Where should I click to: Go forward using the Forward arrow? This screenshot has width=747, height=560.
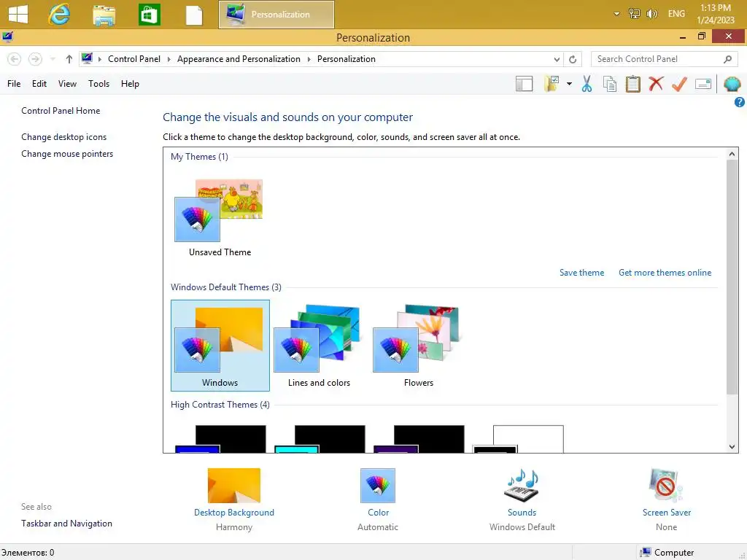click(35, 59)
